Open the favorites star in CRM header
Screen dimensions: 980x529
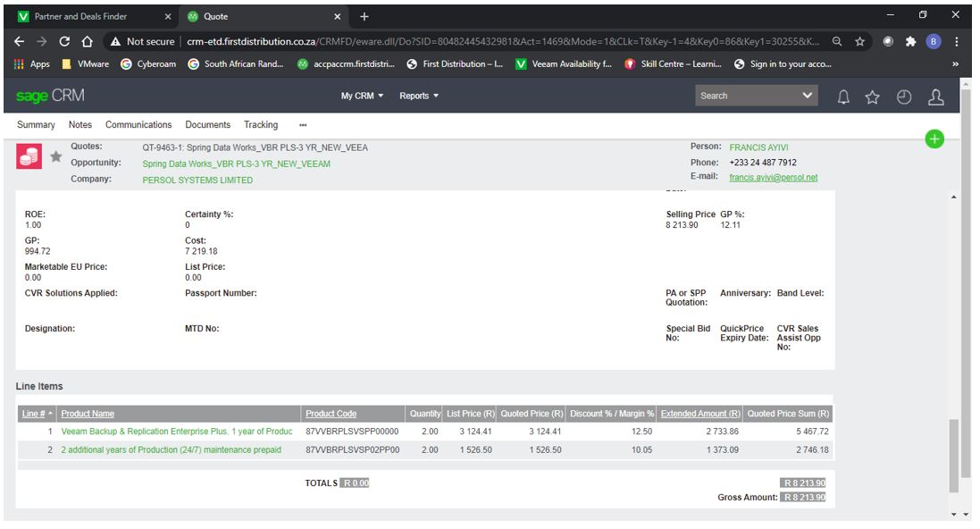click(873, 97)
